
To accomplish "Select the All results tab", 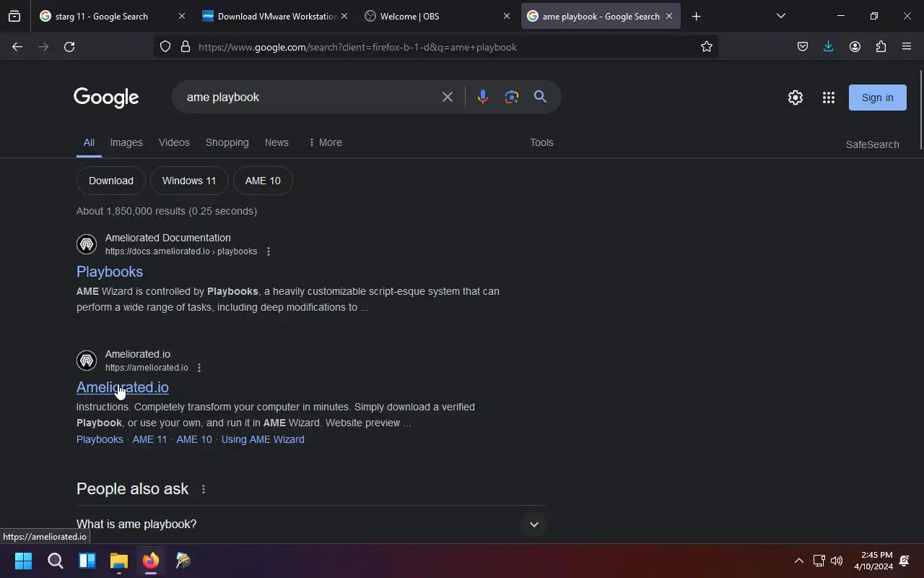I will (x=89, y=142).
